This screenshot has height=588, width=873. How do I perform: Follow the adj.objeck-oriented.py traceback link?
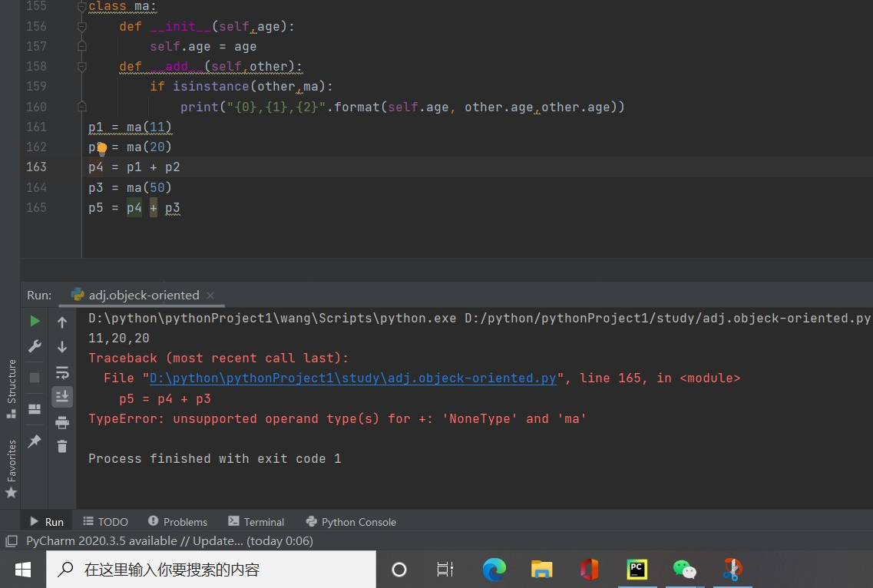point(353,378)
